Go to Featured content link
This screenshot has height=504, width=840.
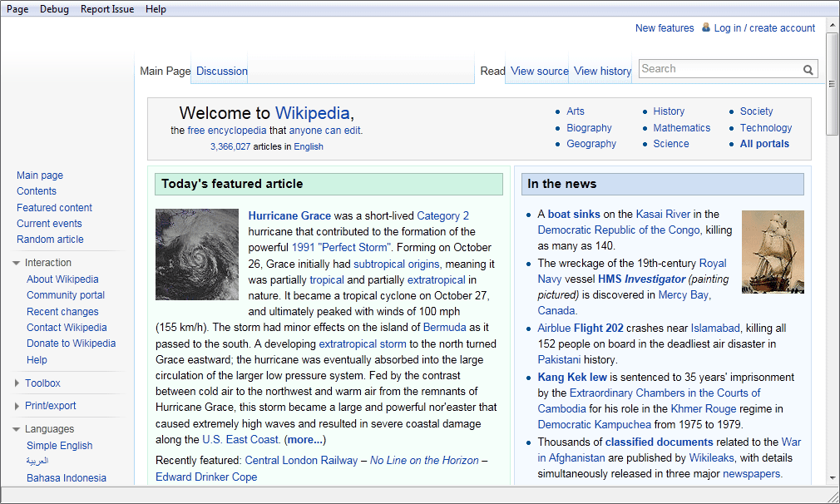point(54,207)
